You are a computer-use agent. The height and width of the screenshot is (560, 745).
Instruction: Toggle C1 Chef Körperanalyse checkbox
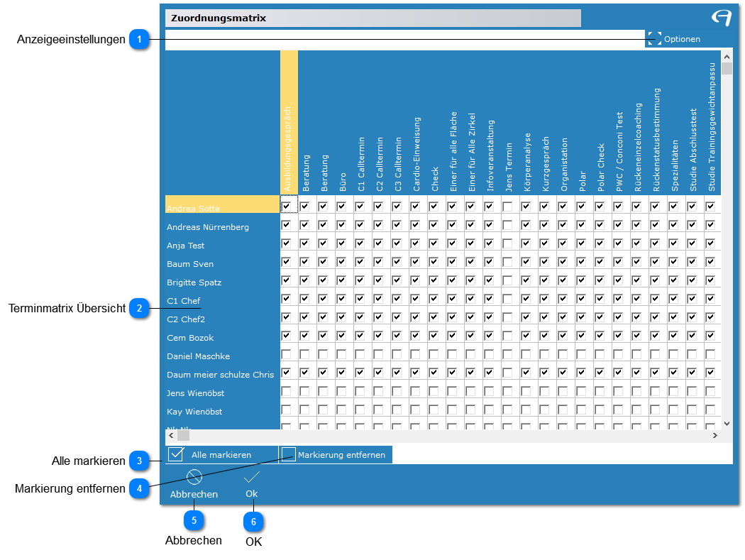tap(526, 299)
